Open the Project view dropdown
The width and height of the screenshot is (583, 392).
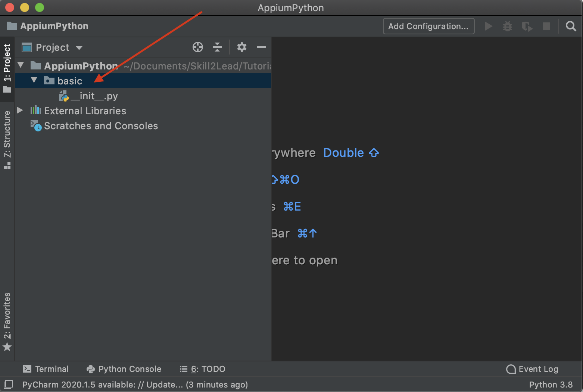(x=52, y=47)
